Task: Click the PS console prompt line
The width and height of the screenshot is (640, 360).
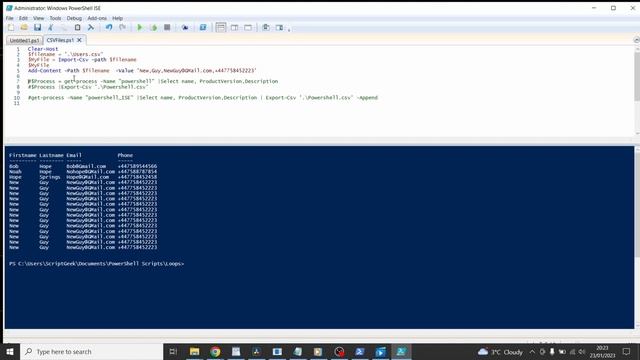Action: coord(96,264)
